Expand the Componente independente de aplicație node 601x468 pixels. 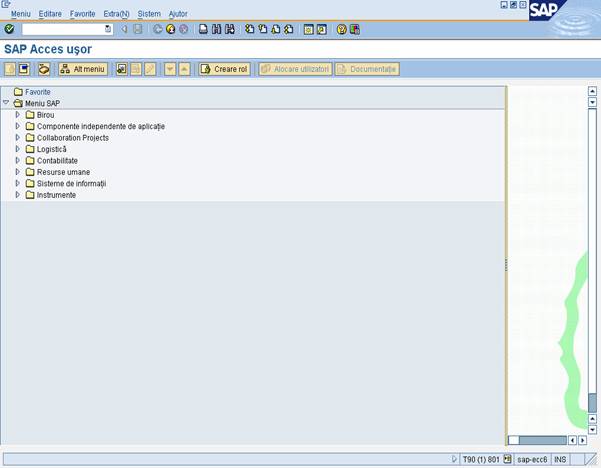pyautogui.click(x=18, y=126)
